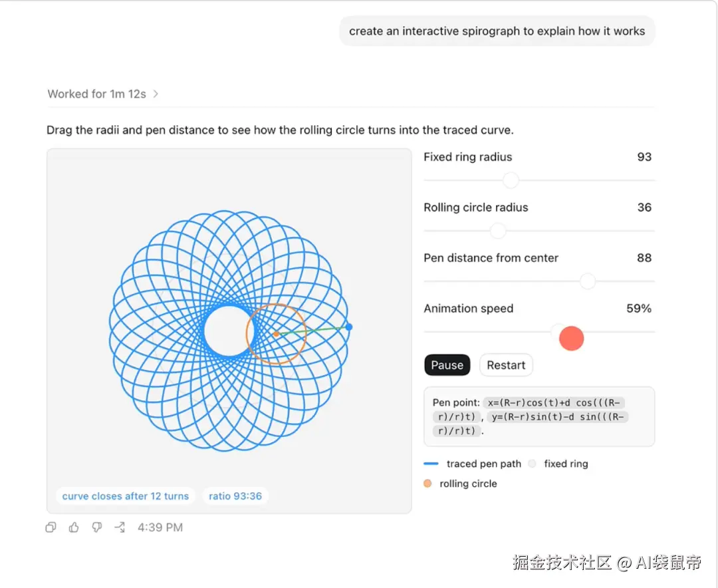Copy the response with the copy icon
718x588 pixels.
point(51,527)
